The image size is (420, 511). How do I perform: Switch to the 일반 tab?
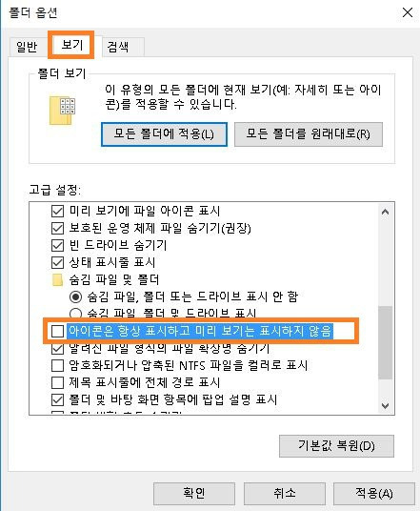pyautogui.click(x=27, y=47)
